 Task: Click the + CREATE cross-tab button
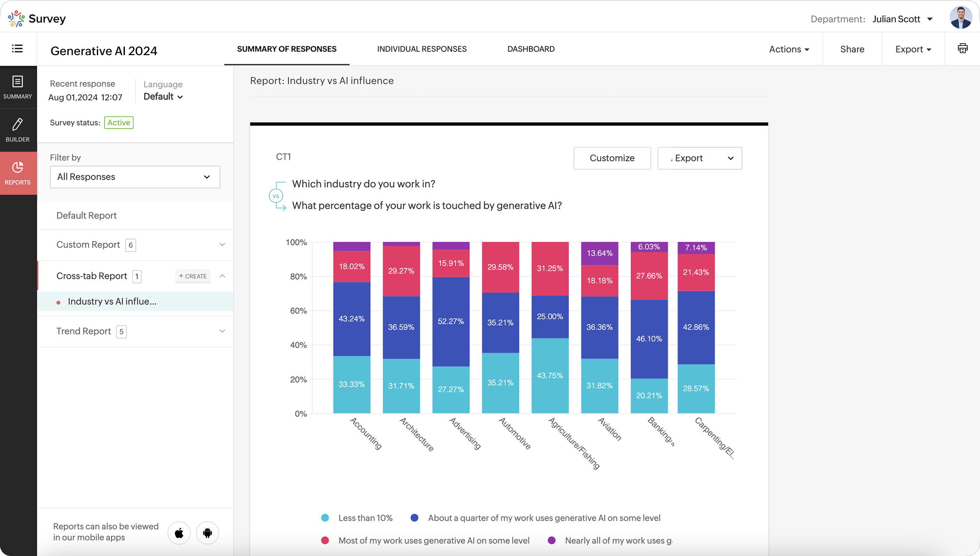point(193,276)
